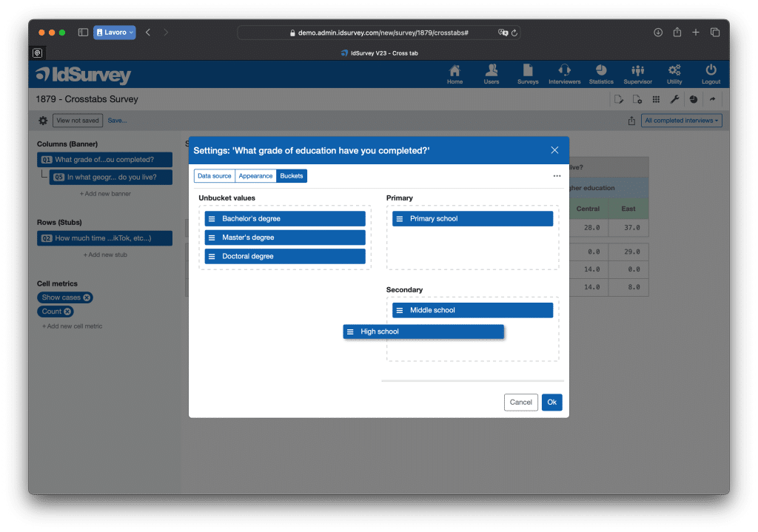Close the settings dialog with X
The width and height of the screenshot is (758, 532).
[x=554, y=150]
